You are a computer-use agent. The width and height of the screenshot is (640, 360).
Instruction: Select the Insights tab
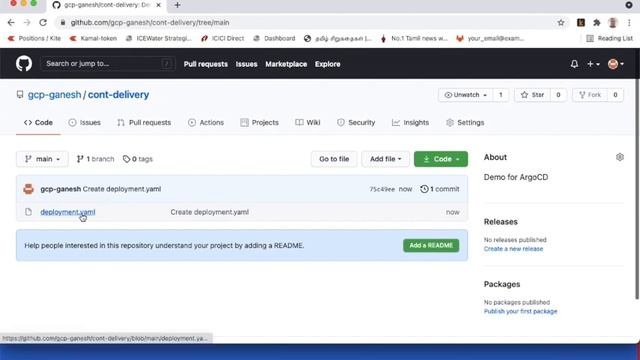[x=410, y=122]
